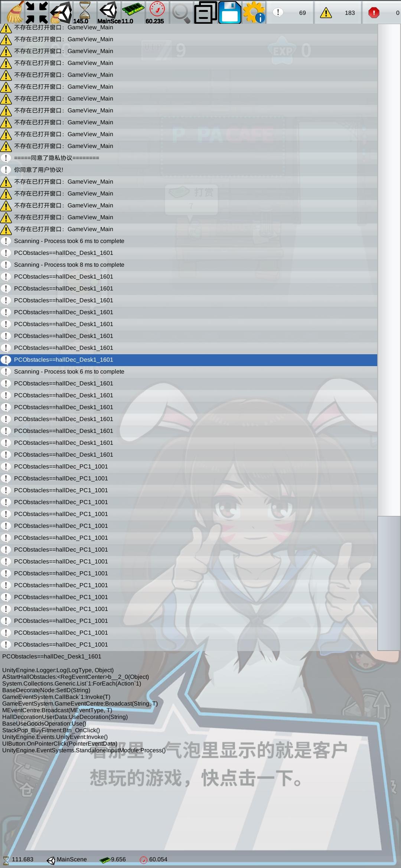Click the hourglass time icon
The height and width of the screenshot is (868, 401).
[85, 12]
